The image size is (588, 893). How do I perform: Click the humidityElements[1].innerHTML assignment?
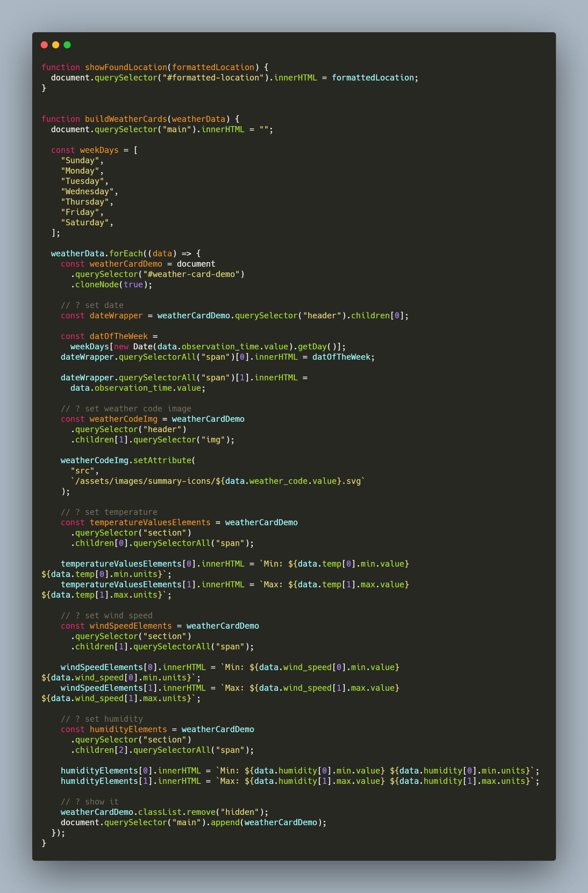coord(300,781)
